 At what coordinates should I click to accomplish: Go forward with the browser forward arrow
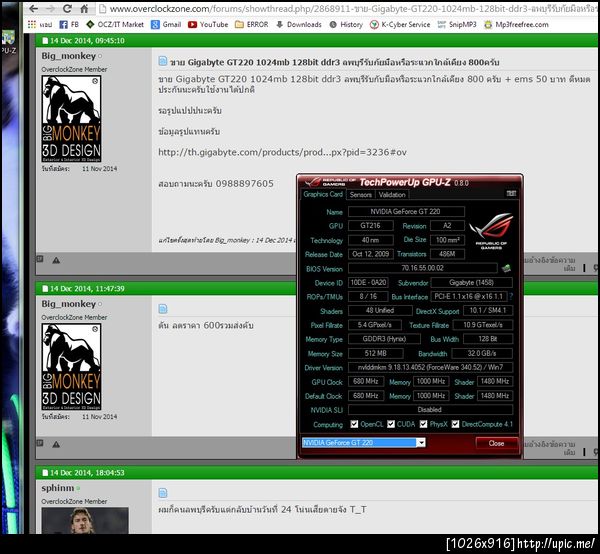pyautogui.click(x=50, y=8)
